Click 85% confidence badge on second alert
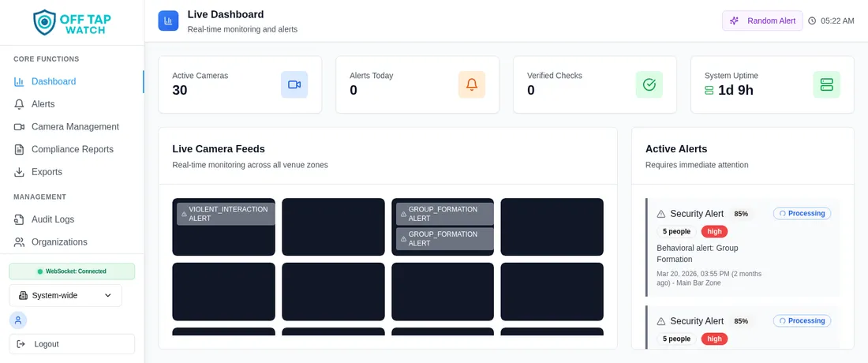 (x=741, y=321)
